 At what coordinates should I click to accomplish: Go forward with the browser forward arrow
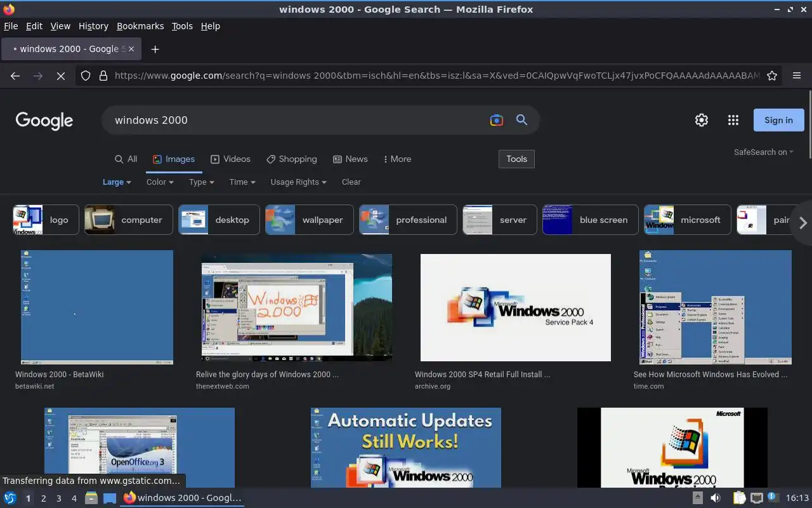[x=38, y=76]
